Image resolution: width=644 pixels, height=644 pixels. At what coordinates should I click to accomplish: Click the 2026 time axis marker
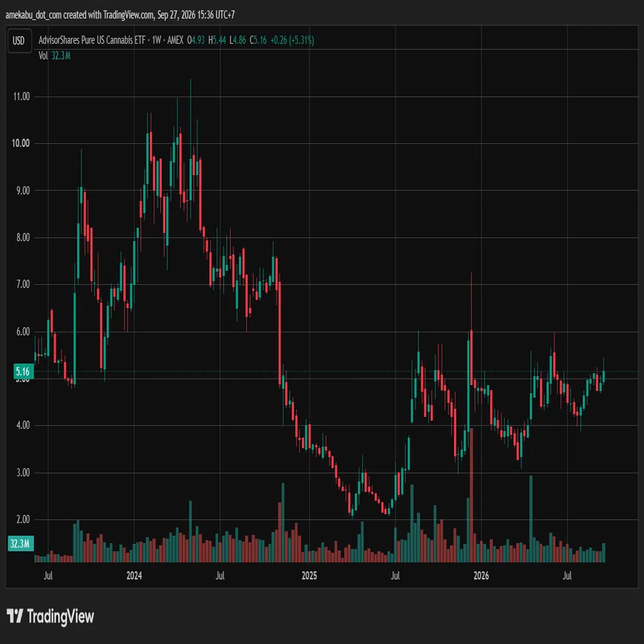481,576
